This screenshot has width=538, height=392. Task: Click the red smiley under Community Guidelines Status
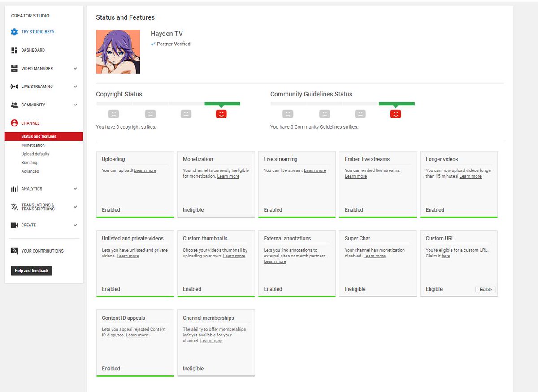395,114
